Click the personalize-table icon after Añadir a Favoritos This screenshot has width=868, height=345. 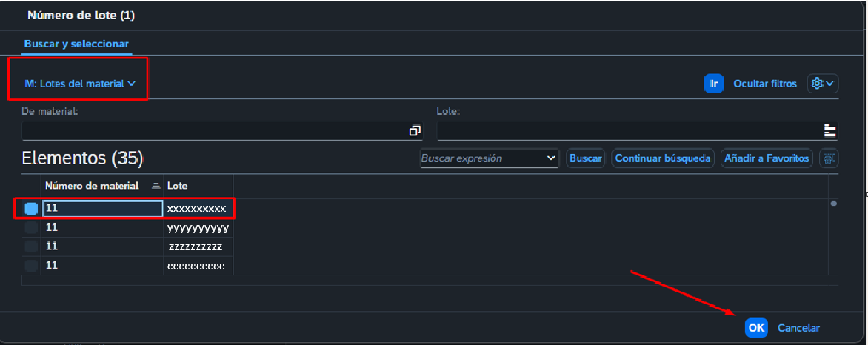click(829, 158)
